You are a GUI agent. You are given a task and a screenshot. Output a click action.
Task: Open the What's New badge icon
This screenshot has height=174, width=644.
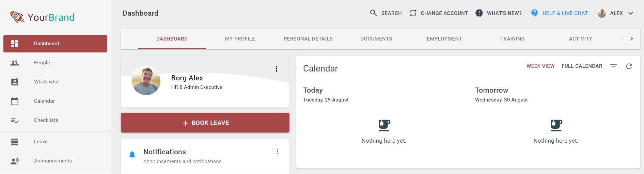tap(479, 13)
